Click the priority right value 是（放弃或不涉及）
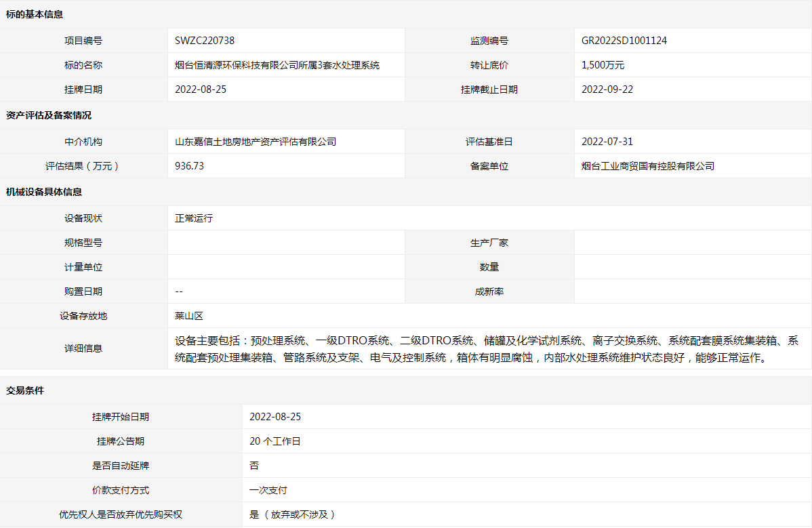This screenshot has width=812, height=528. (x=293, y=514)
